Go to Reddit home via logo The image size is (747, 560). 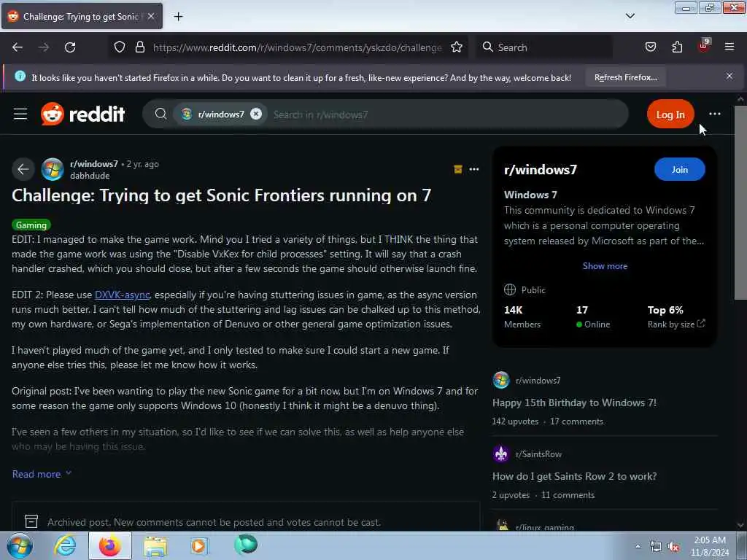[x=83, y=114]
